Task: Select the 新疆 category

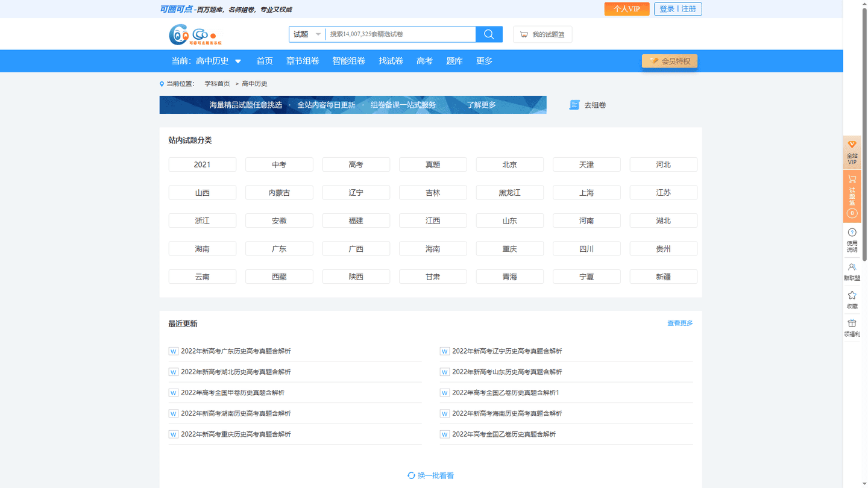Action: [x=664, y=277]
